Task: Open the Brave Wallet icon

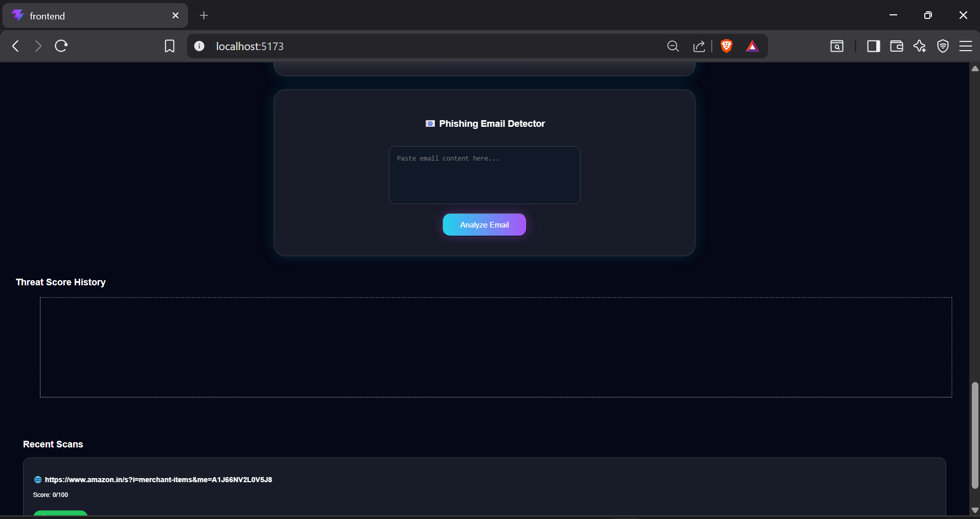Action: pos(897,46)
